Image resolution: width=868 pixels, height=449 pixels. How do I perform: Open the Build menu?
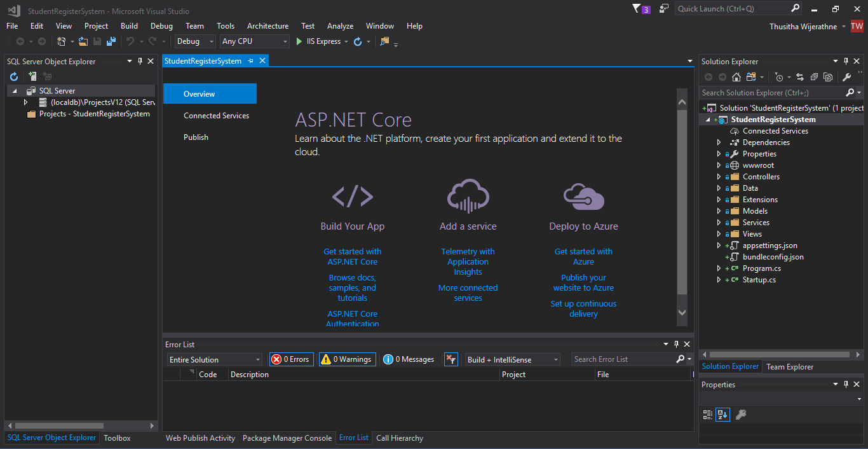(129, 26)
